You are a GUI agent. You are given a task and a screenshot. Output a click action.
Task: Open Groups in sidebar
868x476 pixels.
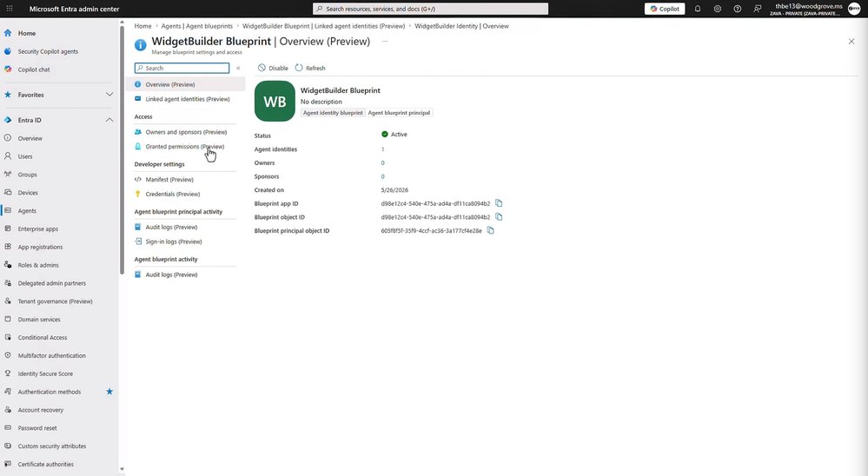coord(27,175)
